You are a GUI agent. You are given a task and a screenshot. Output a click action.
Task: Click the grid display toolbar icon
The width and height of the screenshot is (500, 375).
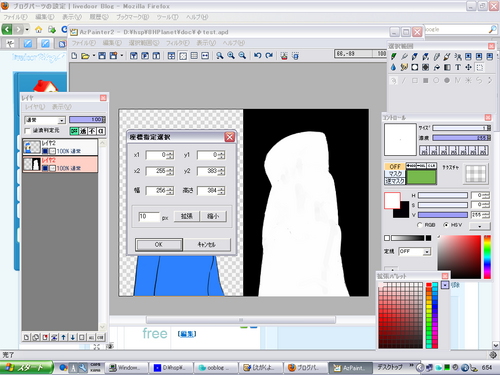pos(194,56)
